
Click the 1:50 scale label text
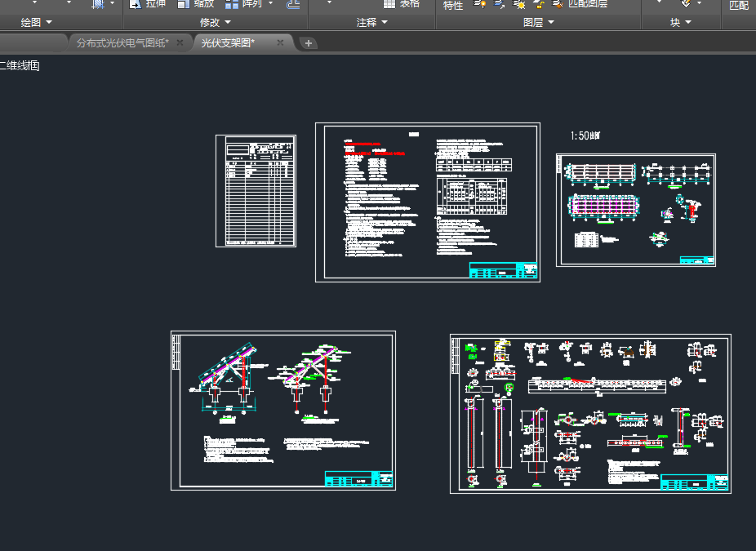point(585,136)
